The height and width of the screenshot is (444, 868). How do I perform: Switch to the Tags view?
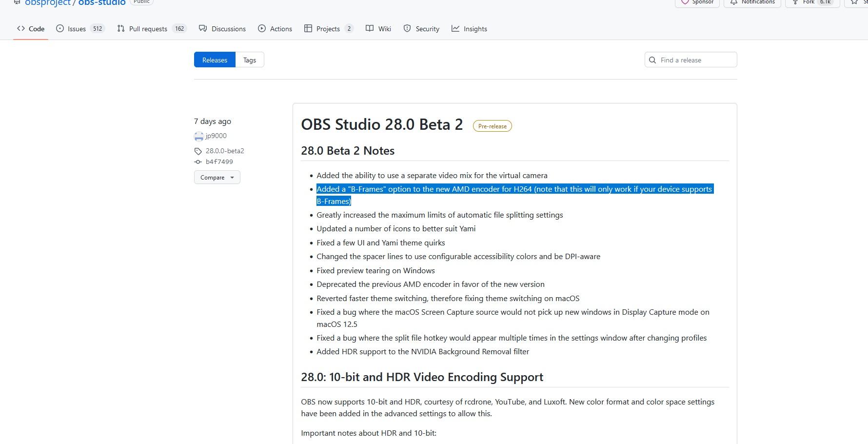coord(250,60)
